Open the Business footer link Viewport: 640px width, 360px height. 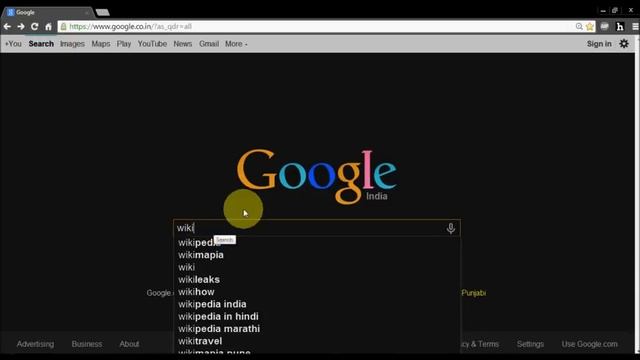[87, 344]
